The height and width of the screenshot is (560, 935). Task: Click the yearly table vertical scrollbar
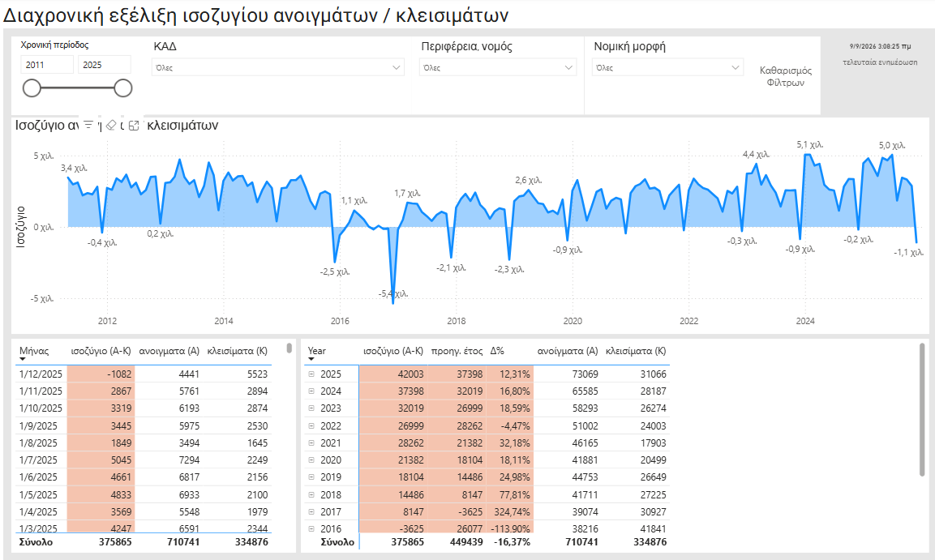(923, 409)
